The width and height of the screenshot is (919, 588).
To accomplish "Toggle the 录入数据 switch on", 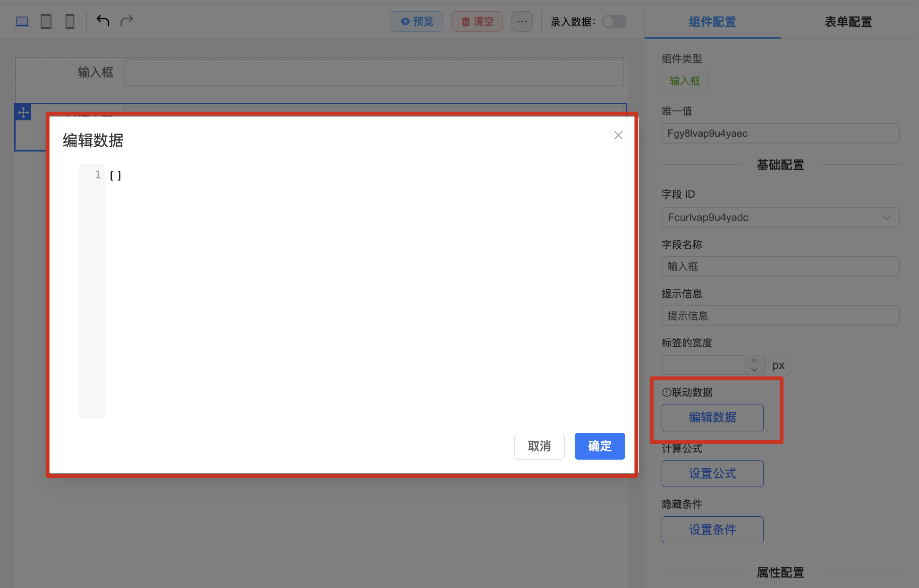I will click(x=614, y=21).
